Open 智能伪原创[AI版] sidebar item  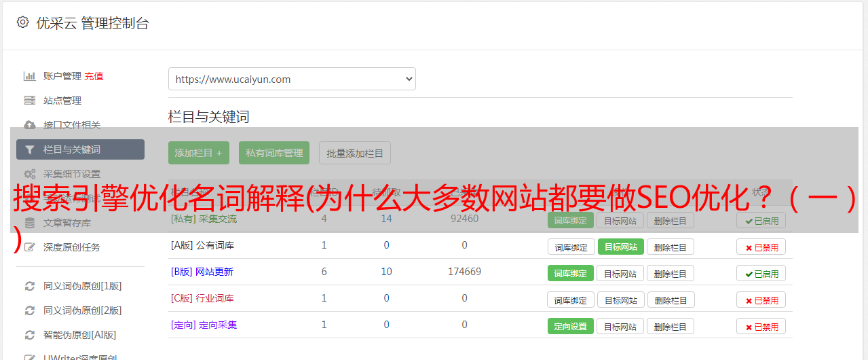[80, 335]
